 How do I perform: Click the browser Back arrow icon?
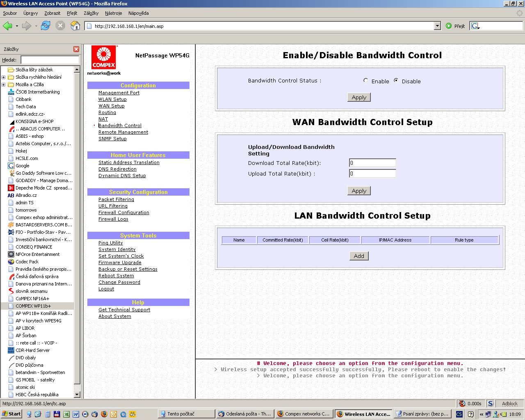click(7, 26)
